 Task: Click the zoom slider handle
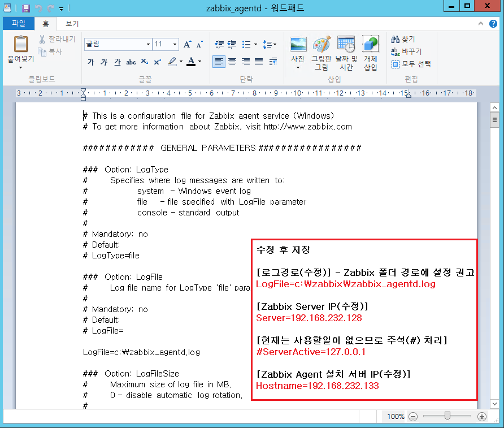pyautogui.click(x=447, y=416)
